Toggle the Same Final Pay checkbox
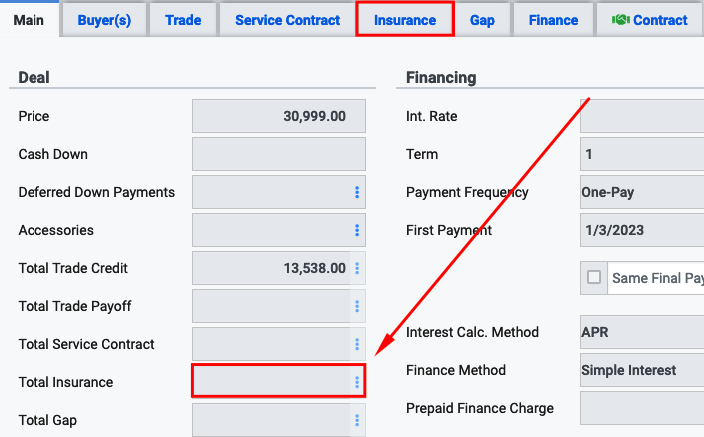 coord(594,277)
